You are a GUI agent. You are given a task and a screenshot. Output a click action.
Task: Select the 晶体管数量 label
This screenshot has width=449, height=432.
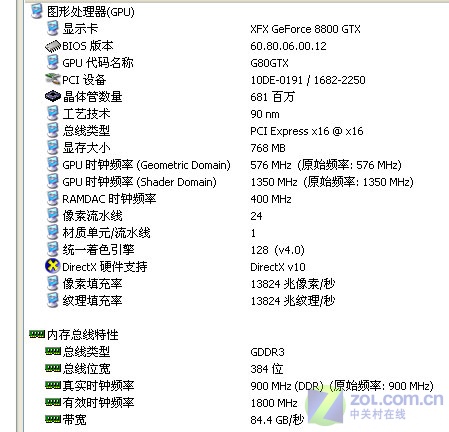pos(92,97)
